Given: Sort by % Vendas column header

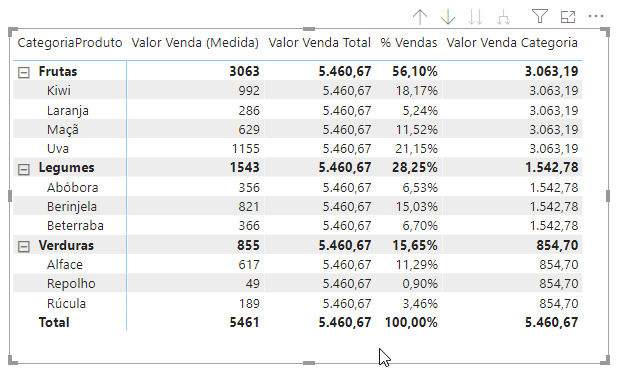Looking at the screenshot, I should 409,42.
